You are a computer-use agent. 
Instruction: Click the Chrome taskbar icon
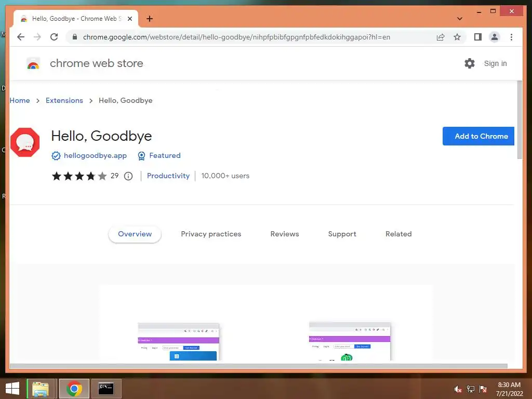pos(74,389)
